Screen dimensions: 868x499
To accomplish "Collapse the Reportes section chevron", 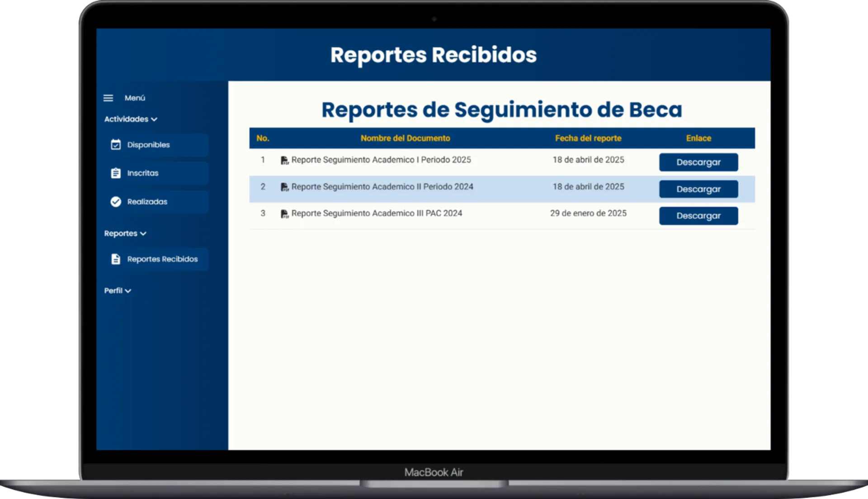I will pyautogui.click(x=143, y=234).
